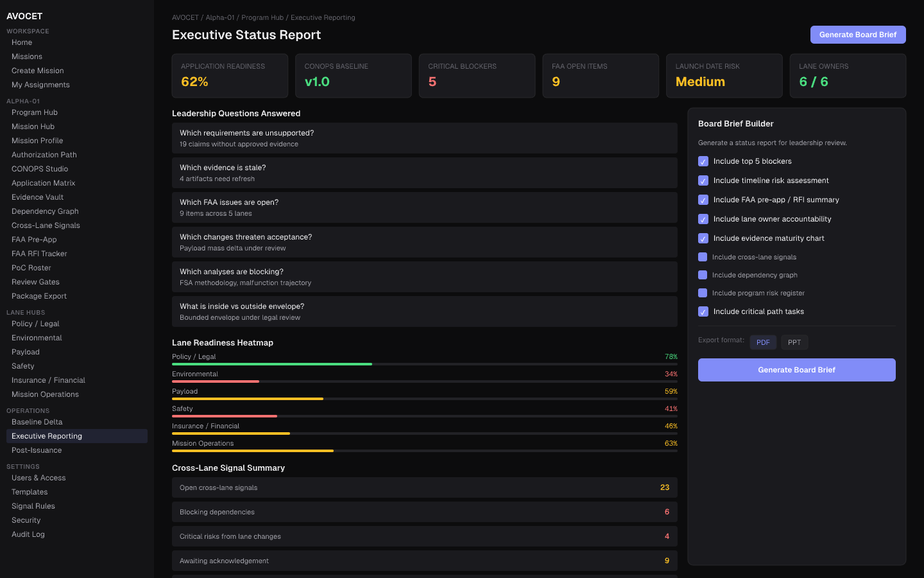
Task: Select PPT export format
Action: click(x=794, y=342)
